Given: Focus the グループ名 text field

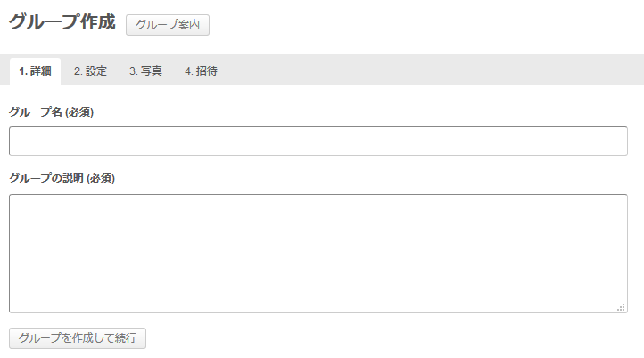Looking at the screenshot, I should coord(318,141).
